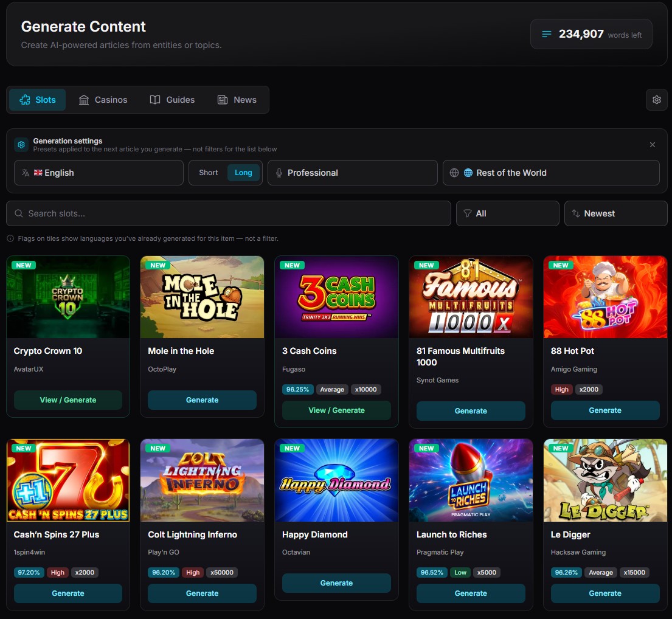The image size is (672, 619).
Task: Click the 234,907 words left counter
Action: click(x=591, y=34)
